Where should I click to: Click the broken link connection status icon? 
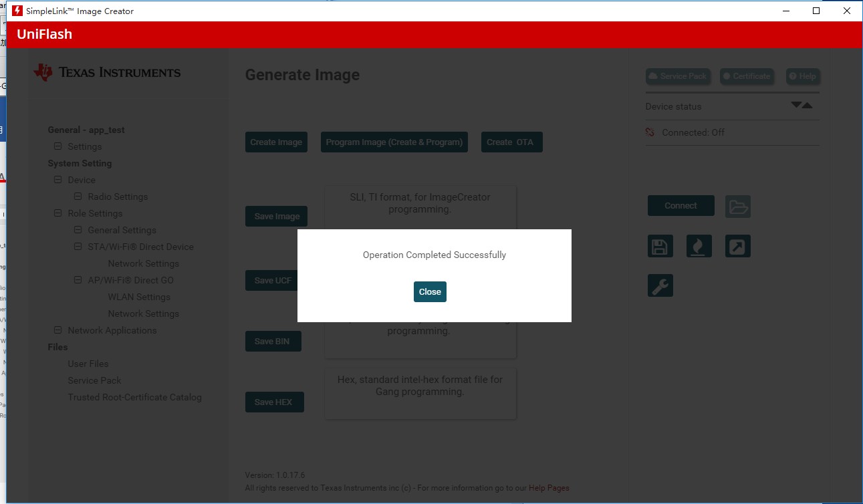click(x=650, y=132)
